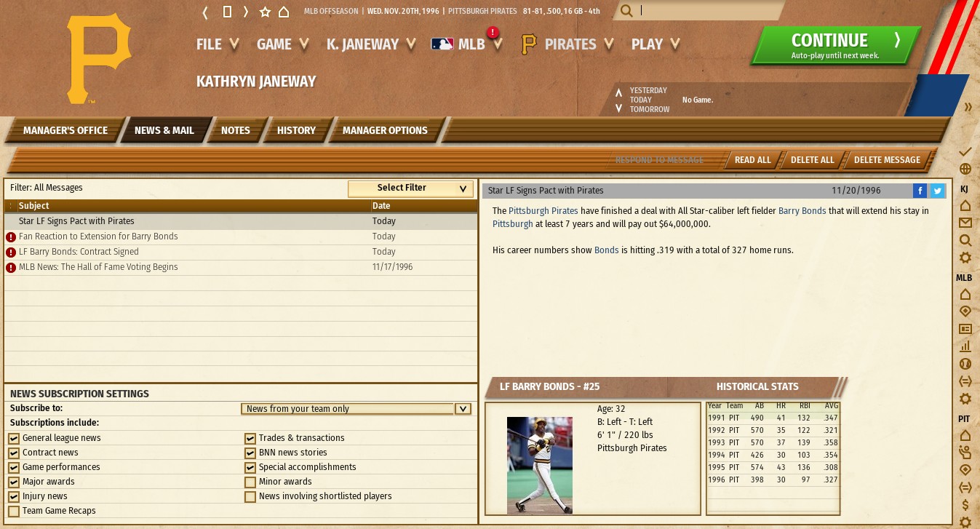Click the bookmark star icon in top bar

265,12
